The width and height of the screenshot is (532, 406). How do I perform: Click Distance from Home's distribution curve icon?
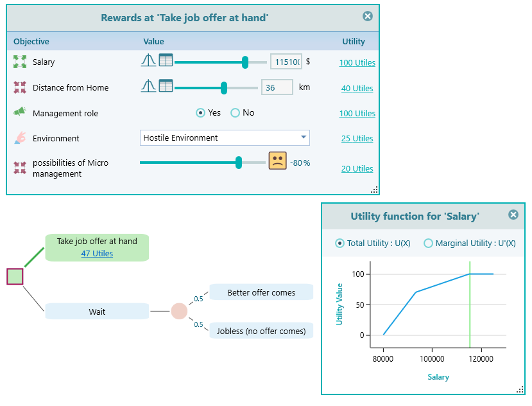coord(148,86)
